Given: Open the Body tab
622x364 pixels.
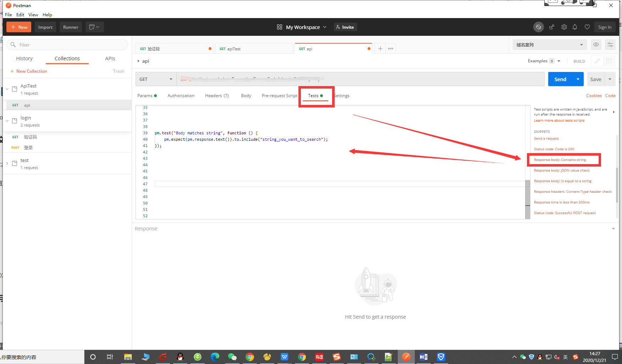Looking at the screenshot, I should [x=246, y=96].
